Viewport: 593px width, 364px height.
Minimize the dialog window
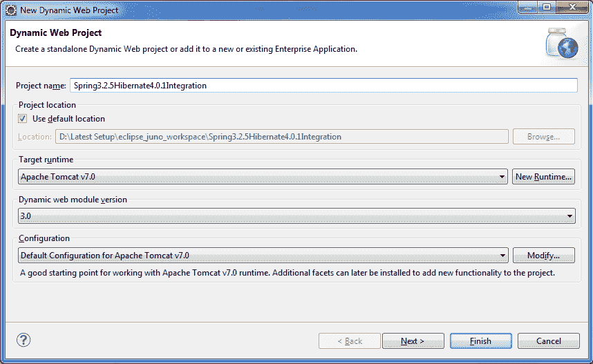(x=527, y=7)
